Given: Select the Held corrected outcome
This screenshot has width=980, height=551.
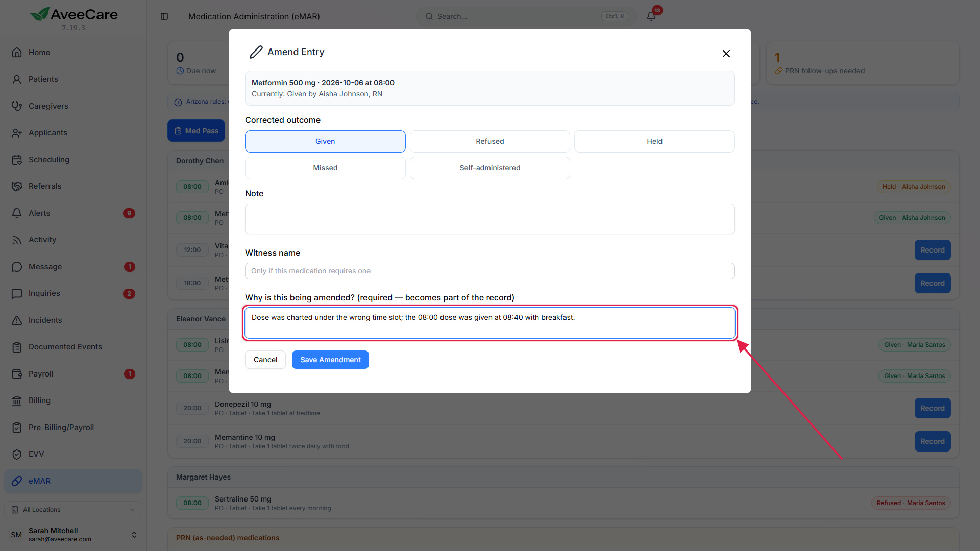Looking at the screenshot, I should 654,141.
